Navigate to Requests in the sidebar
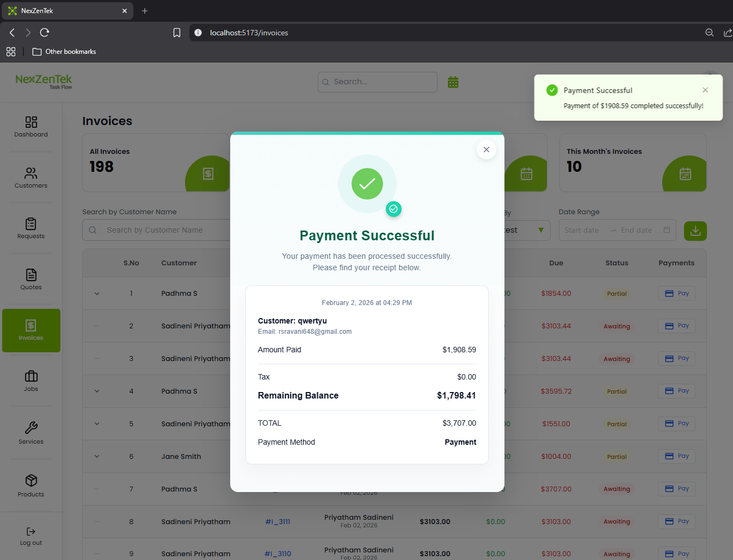733x560 pixels. click(31, 228)
